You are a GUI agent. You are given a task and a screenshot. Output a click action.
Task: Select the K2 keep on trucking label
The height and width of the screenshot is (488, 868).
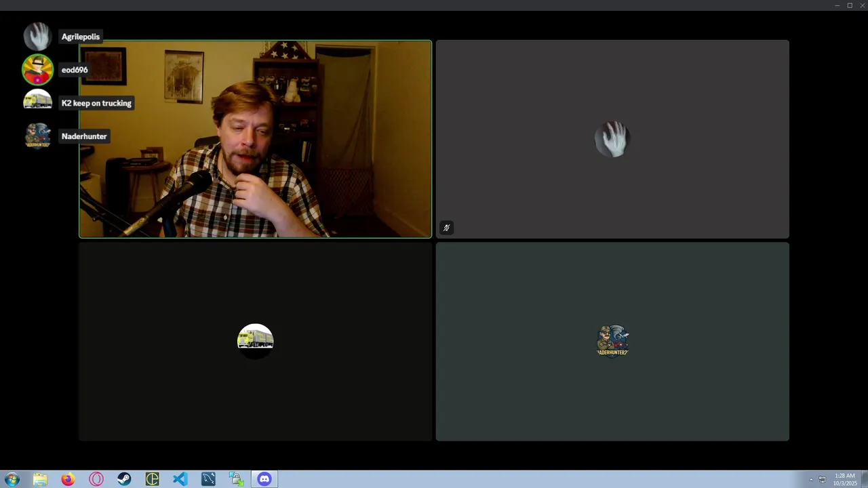[96, 103]
